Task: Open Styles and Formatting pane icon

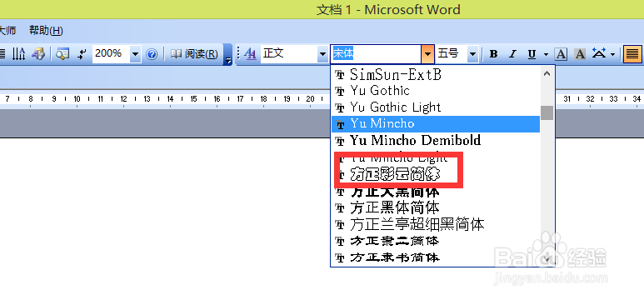Action: click(250, 54)
